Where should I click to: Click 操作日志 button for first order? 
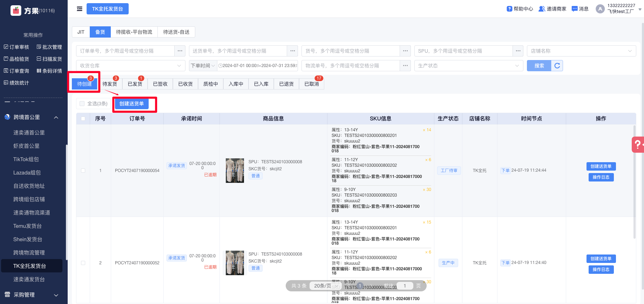(x=601, y=177)
